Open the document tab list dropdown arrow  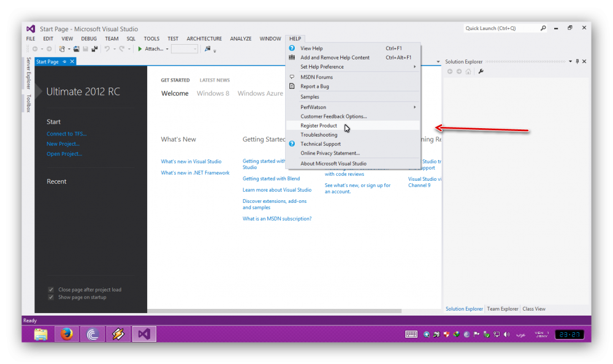(x=438, y=62)
